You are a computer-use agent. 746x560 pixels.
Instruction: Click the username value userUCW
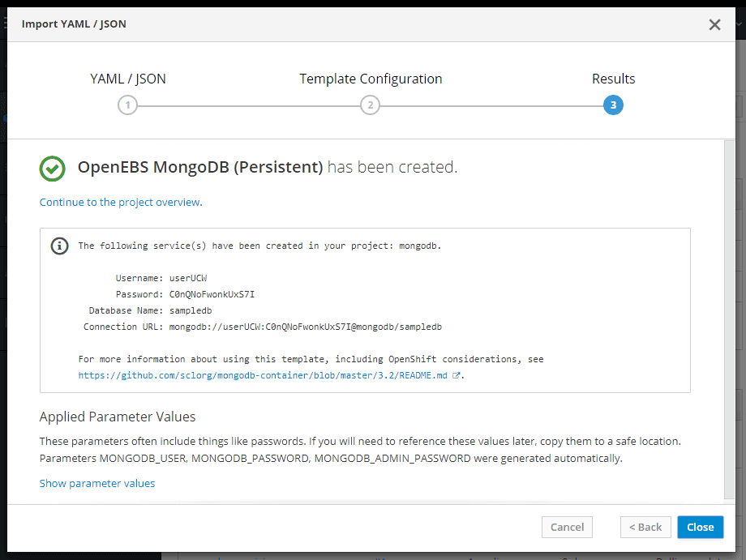pyautogui.click(x=188, y=278)
